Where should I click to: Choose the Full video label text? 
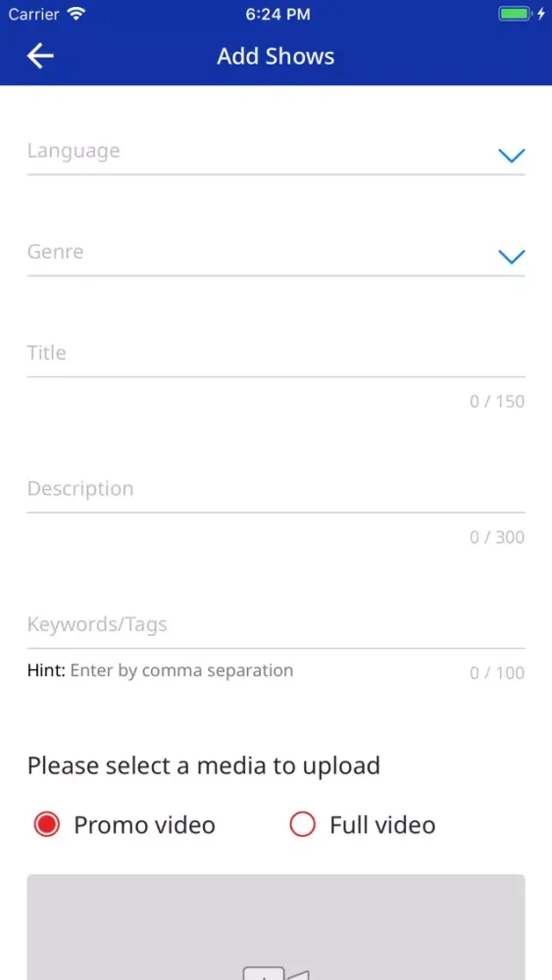[382, 825]
